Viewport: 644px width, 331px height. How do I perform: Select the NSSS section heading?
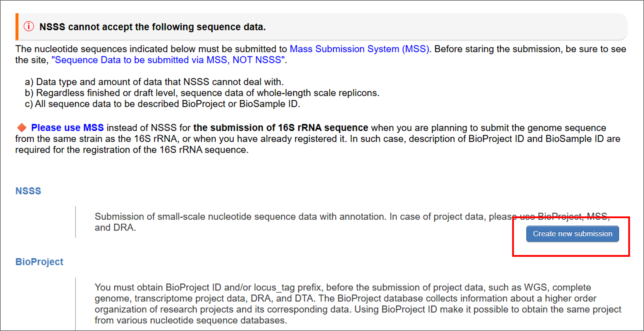pyautogui.click(x=28, y=191)
